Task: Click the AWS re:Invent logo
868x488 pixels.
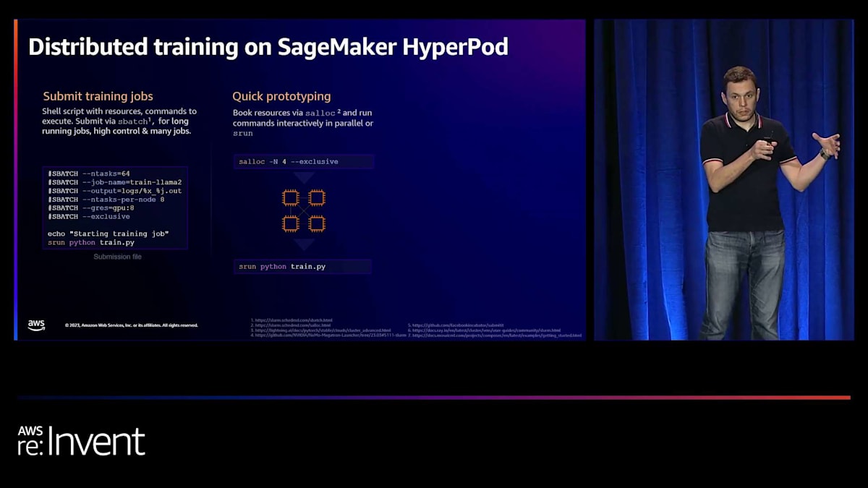Action: pos(81,441)
